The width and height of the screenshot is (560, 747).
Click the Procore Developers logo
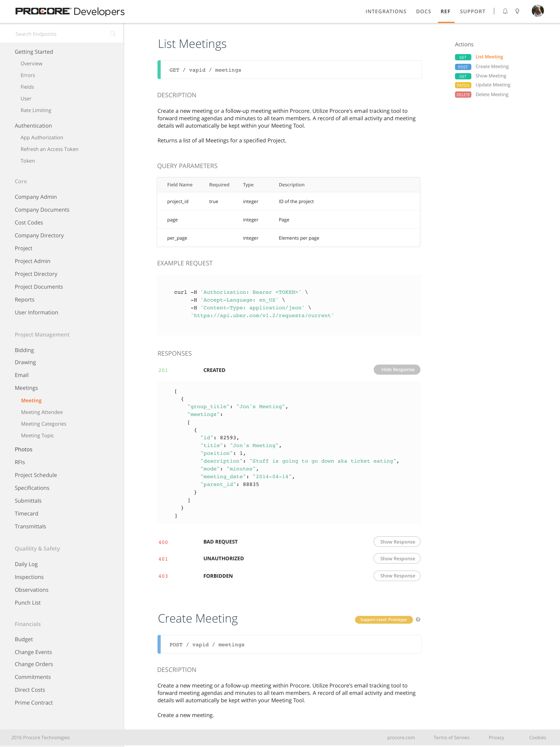point(70,11)
